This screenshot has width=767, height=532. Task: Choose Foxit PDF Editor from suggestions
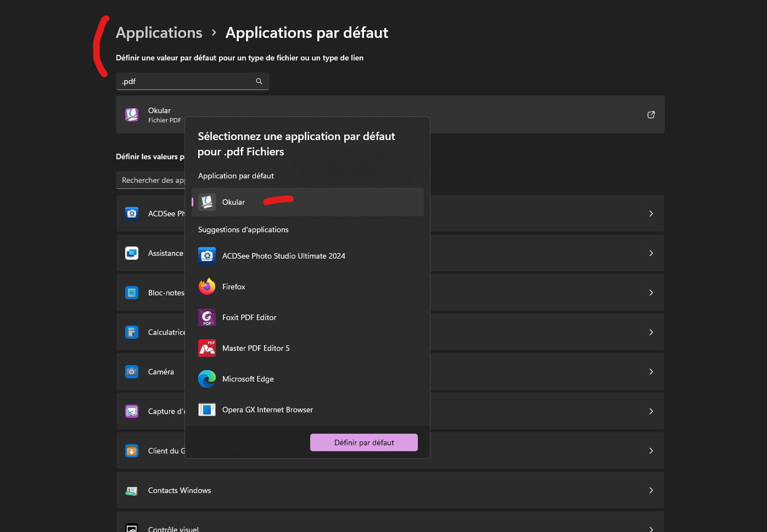pos(307,317)
